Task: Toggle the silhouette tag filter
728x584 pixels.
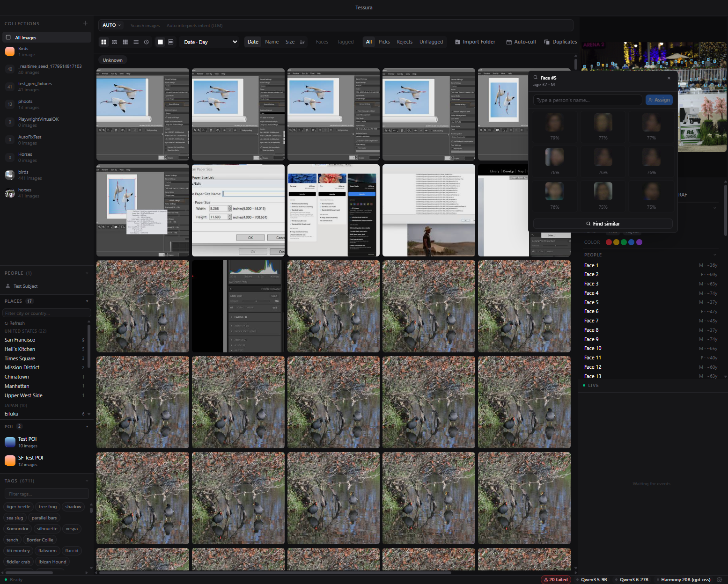Action: pyautogui.click(x=47, y=529)
